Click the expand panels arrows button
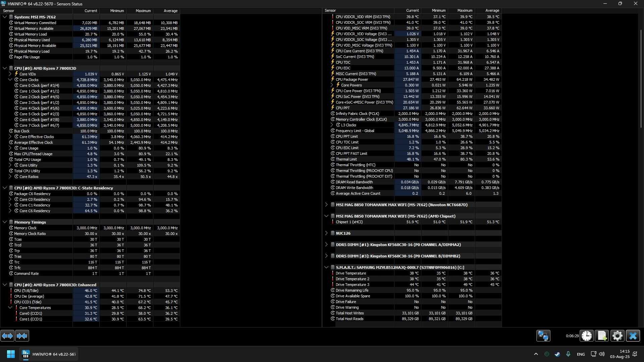This screenshot has width=644, height=362. click(x=7, y=336)
